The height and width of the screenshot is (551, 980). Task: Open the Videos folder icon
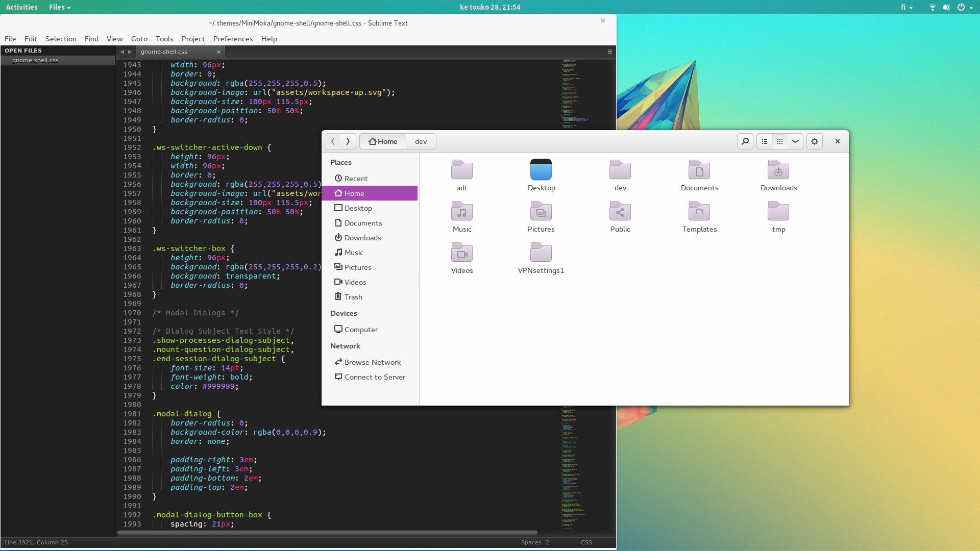(x=462, y=253)
